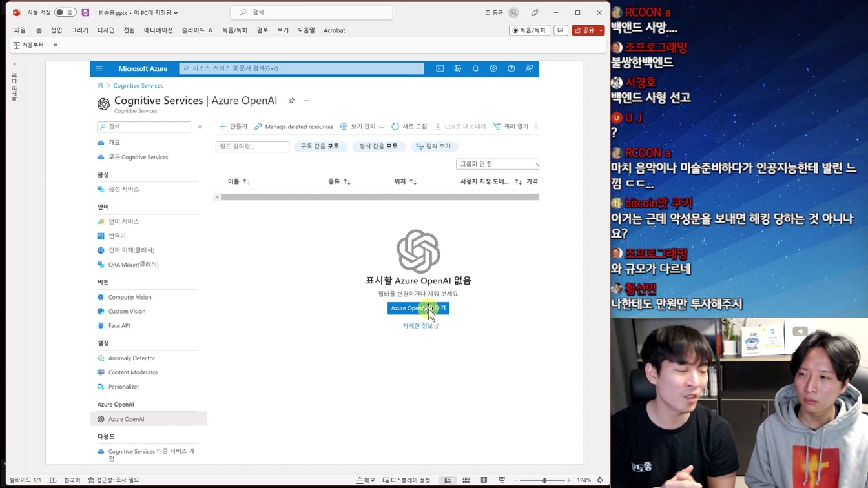868x488 pixels.
Task: Select 번역기 in sidebar
Action: pos(117,236)
